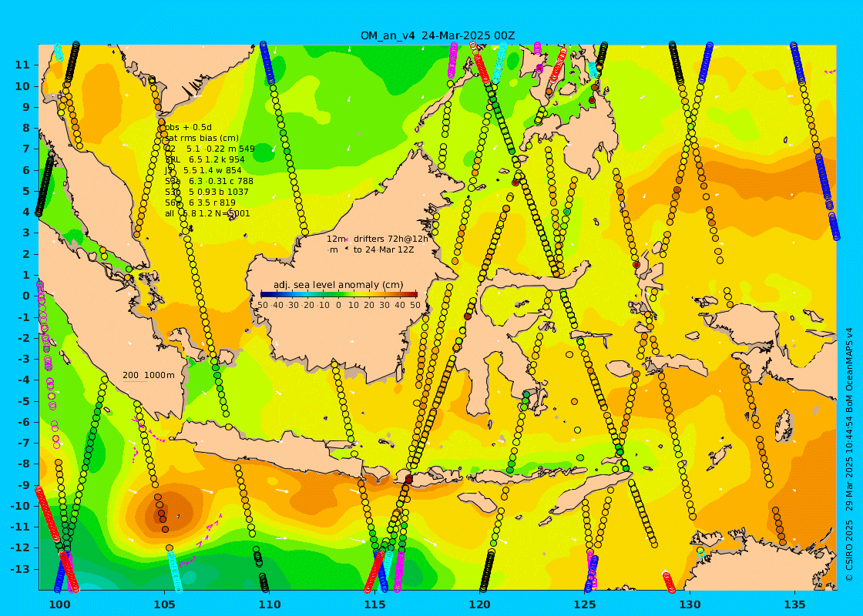Click 'adj. sea level anomaly (cm)' colorbar title
This screenshot has height=616, width=863.
338,284
